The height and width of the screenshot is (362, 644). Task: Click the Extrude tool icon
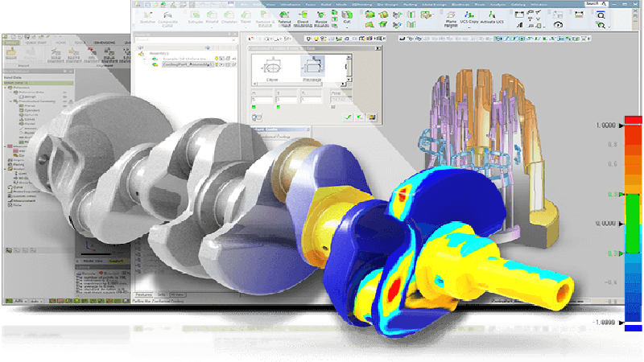(195, 17)
